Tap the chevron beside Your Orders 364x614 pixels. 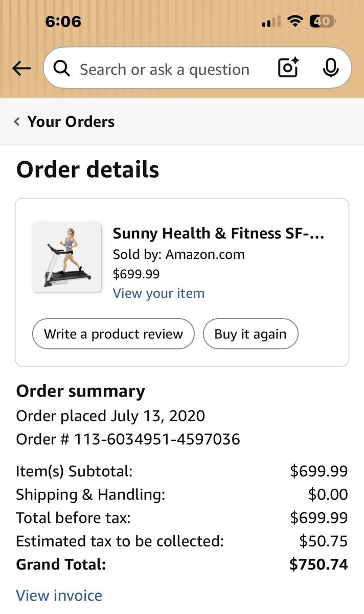click(17, 122)
